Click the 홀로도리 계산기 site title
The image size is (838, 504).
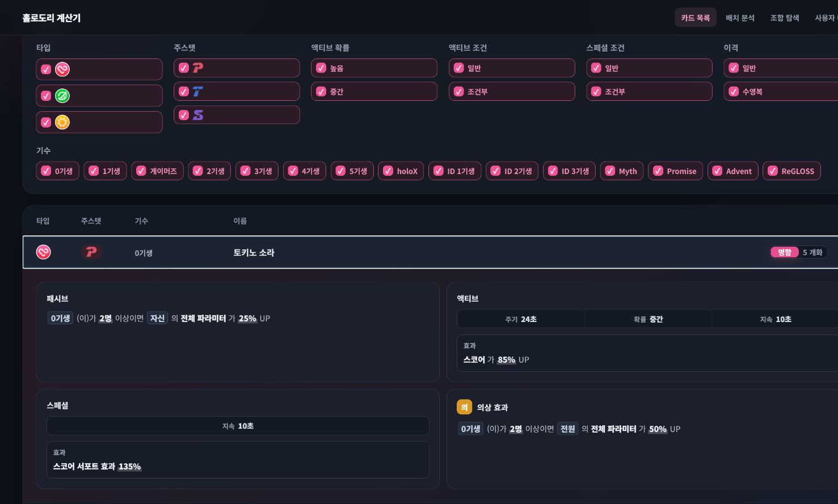click(52, 18)
